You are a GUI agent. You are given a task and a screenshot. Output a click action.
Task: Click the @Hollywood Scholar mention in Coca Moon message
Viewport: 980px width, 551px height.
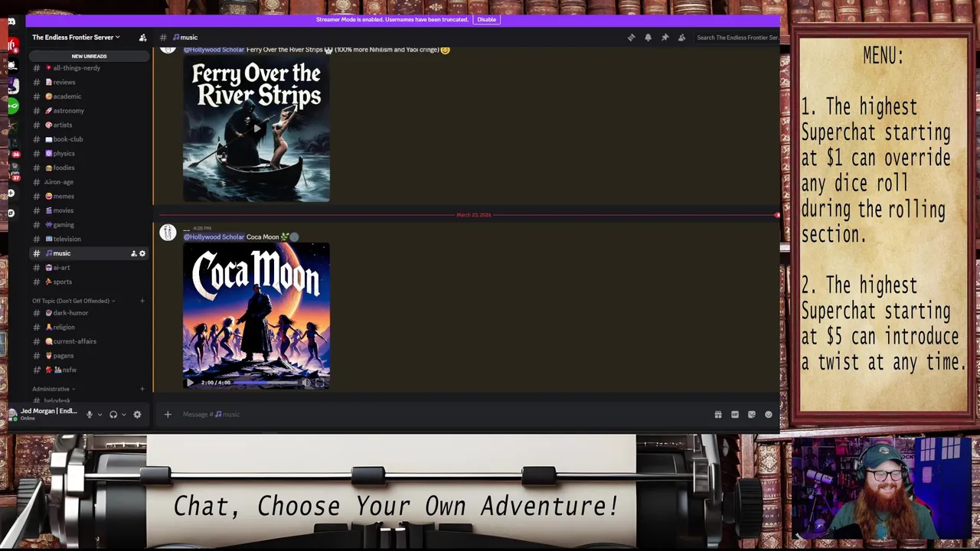214,237
